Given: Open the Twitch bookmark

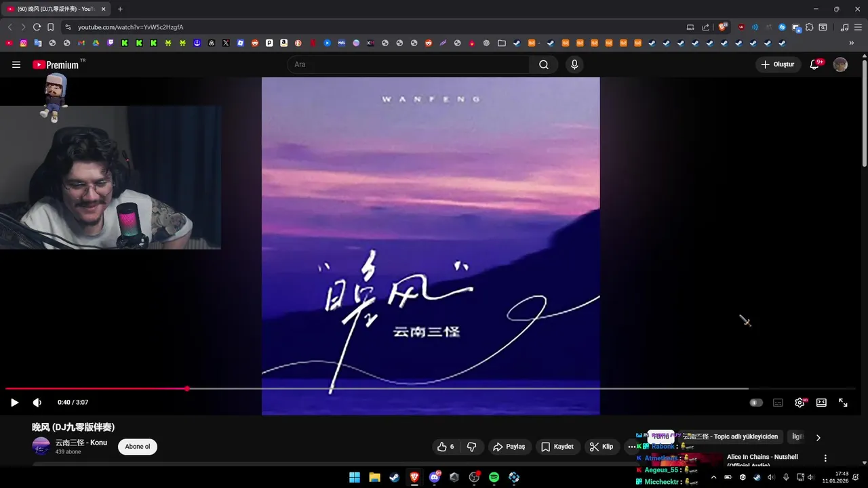Looking at the screenshot, I should pyautogui.click(x=111, y=43).
